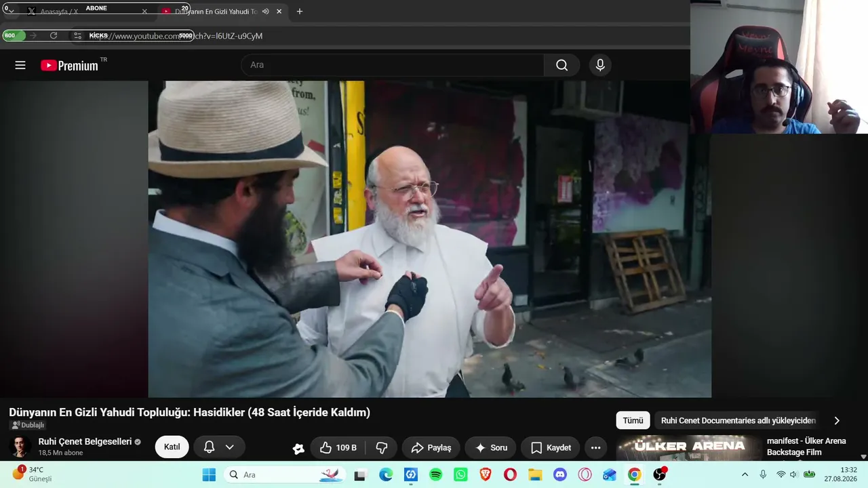Viewport: 868px width, 488px height.
Task: Open OBS Studio from the taskbar
Action: [659, 474]
